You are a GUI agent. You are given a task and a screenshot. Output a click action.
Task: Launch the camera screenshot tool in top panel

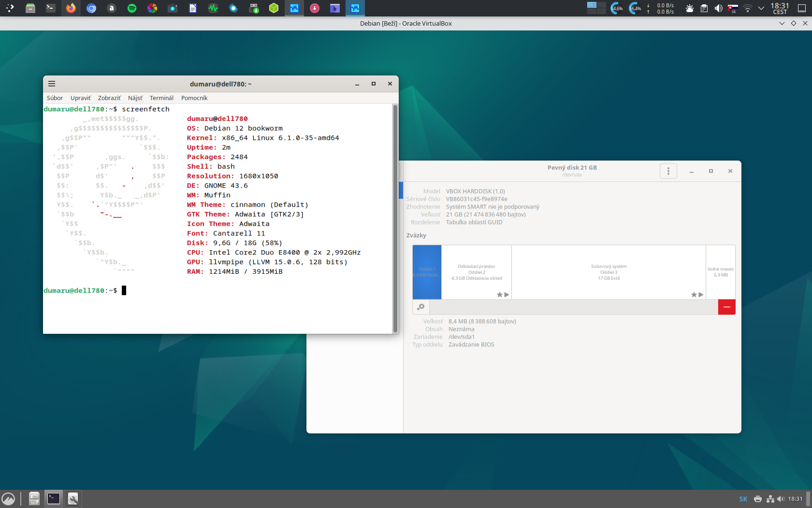(173, 8)
